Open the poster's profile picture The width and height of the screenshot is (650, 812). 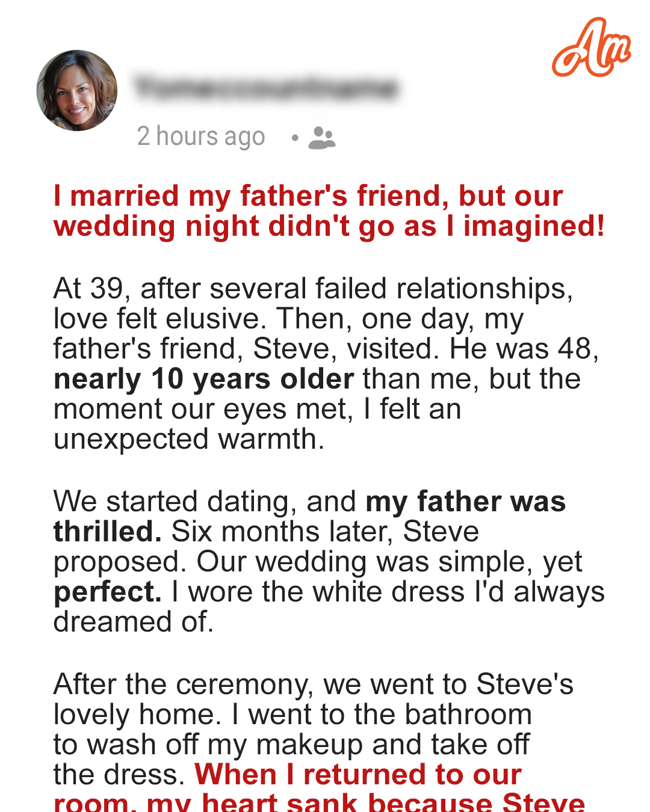77,90
